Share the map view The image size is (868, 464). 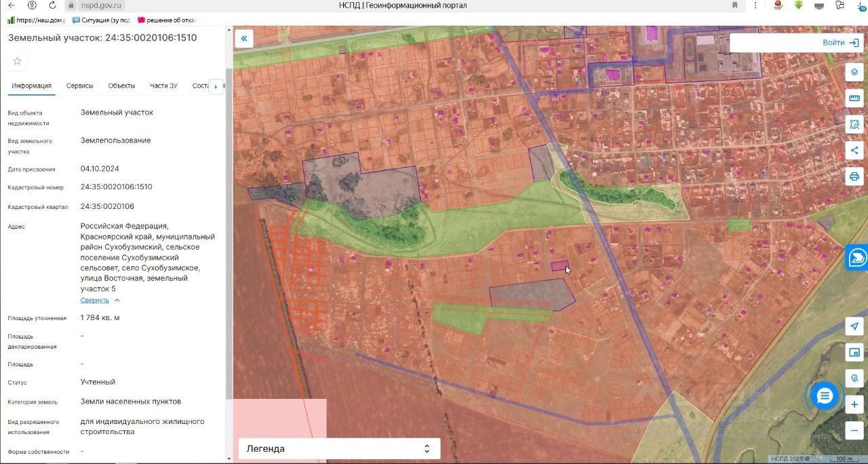point(854,151)
